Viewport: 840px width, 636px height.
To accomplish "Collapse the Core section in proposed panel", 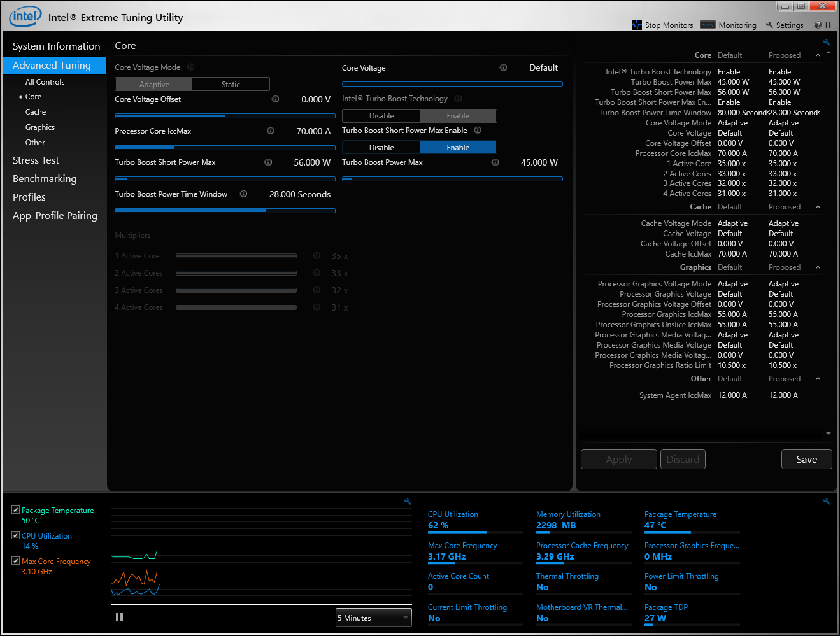I will coord(818,55).
